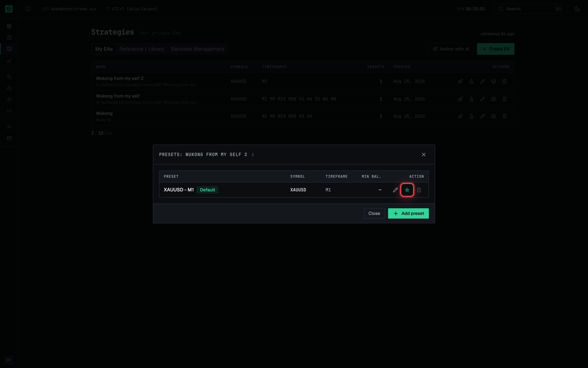Screen dimensions: 588x368
Task: Edit the XAUUSD - M1 preset pencil icon
Action: click(x=395, y=190)
